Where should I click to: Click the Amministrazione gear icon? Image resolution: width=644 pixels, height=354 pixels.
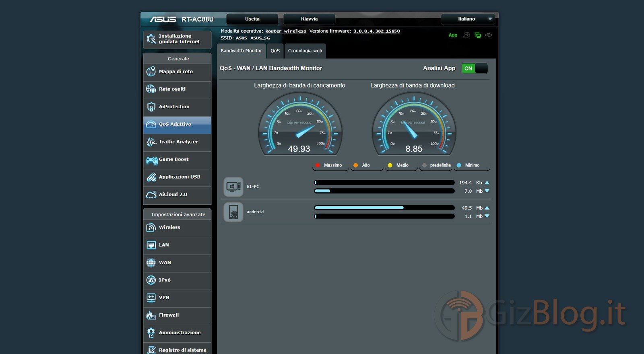151,333
